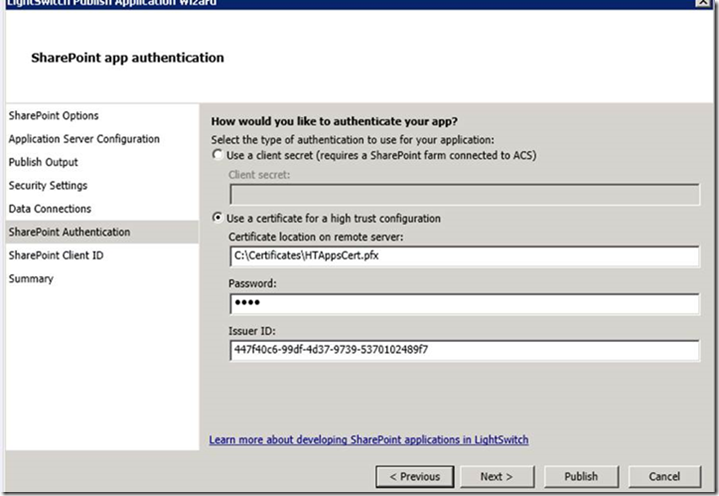Click the Next button

coord(497,477)
